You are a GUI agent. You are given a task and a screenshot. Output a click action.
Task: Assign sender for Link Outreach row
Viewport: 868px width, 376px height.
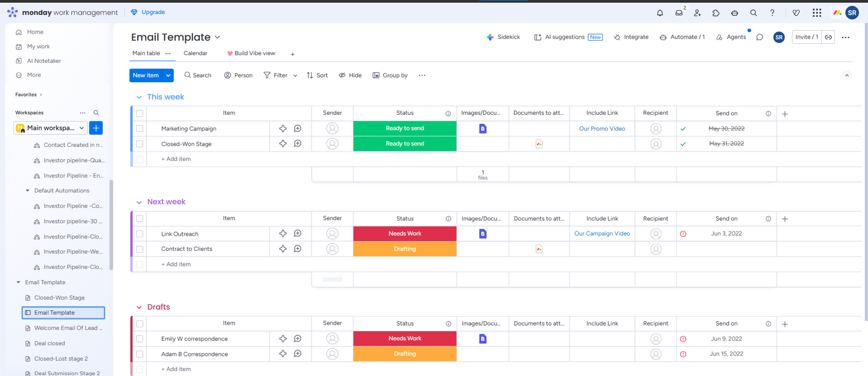coord(333,234)
